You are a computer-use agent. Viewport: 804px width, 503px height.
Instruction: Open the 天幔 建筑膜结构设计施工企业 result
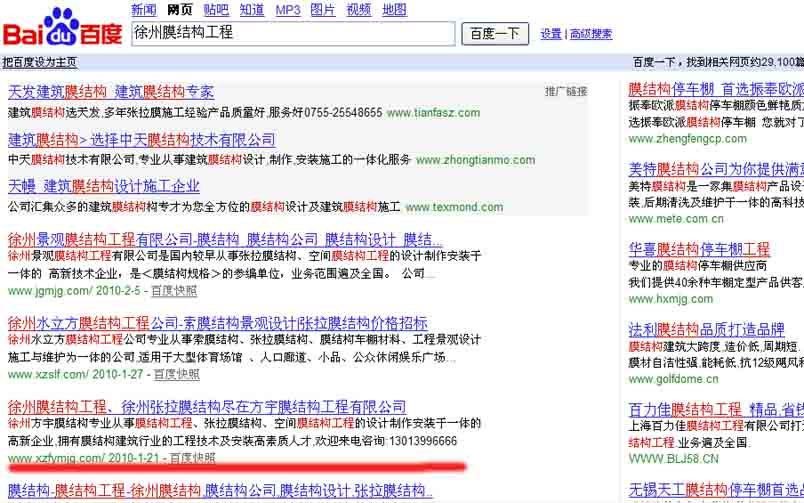(104, 186)
